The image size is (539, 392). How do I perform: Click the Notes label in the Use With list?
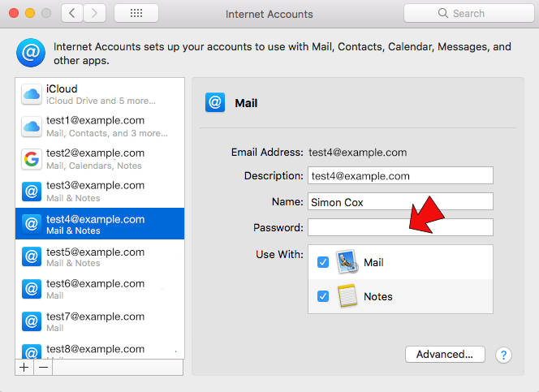tap(377, 296)
